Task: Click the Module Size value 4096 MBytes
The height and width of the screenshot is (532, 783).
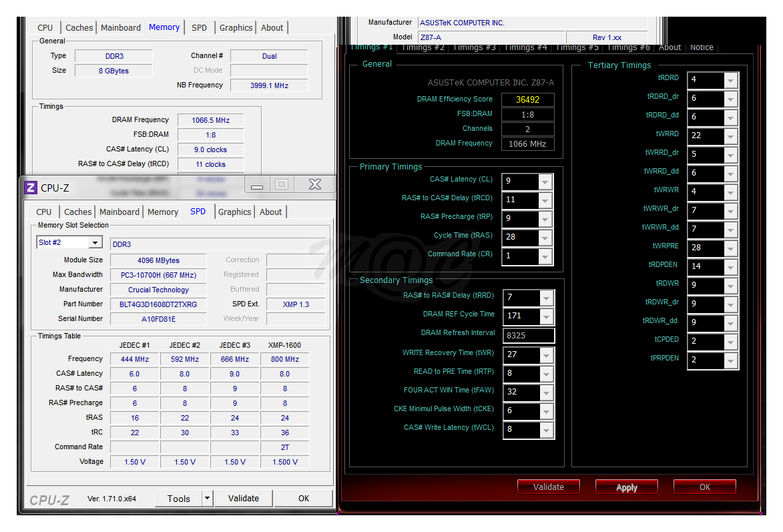Action: tap(158, 260)
